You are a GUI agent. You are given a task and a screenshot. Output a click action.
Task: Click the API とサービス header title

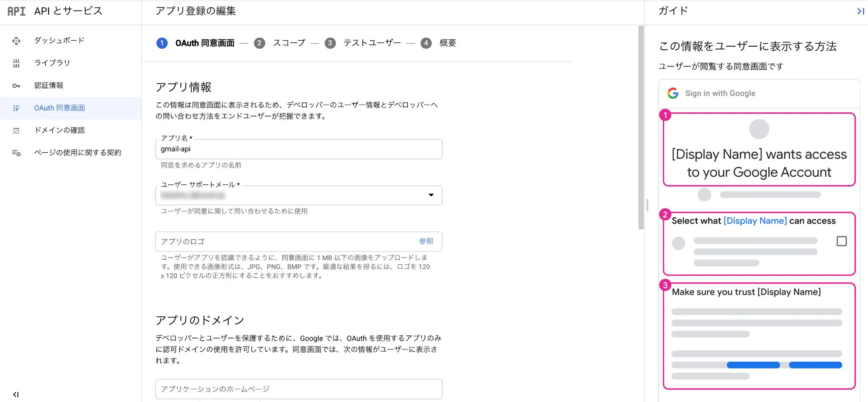pos(68,11)
